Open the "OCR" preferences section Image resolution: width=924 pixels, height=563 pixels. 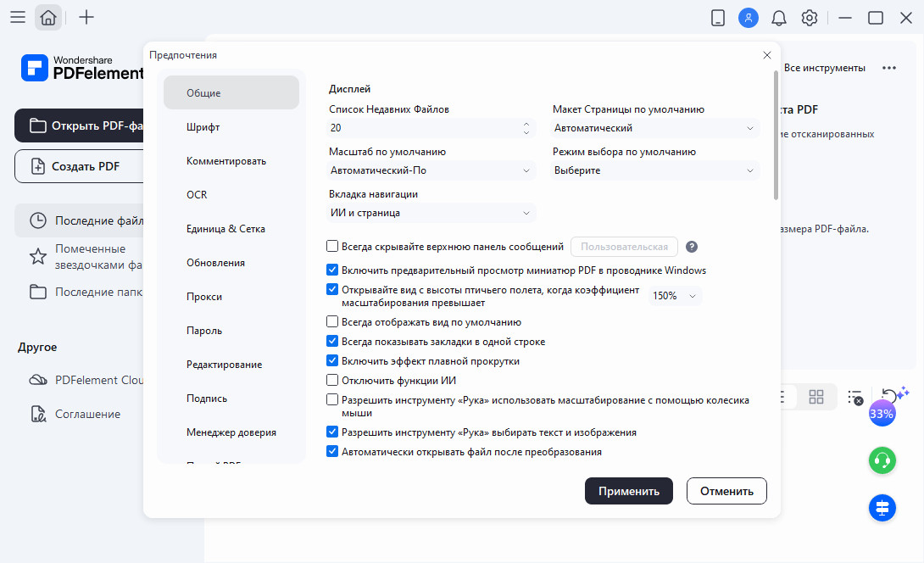pyautogui.click(x=197, y=195)
